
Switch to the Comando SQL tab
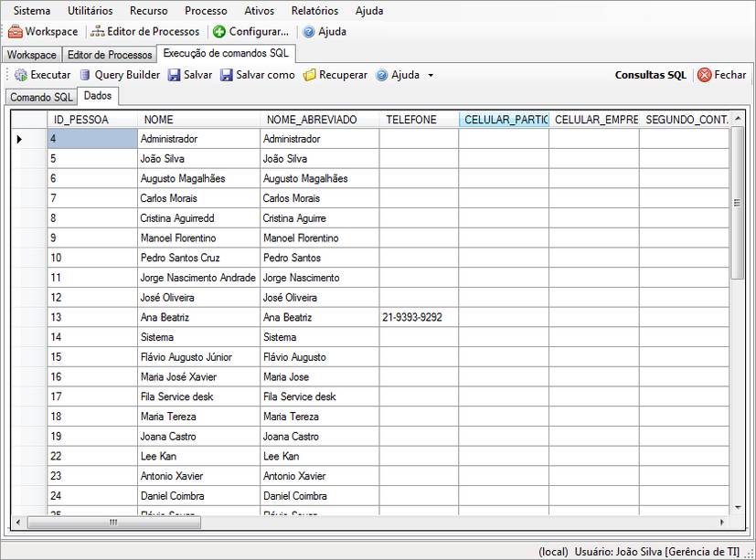(41, 97)
